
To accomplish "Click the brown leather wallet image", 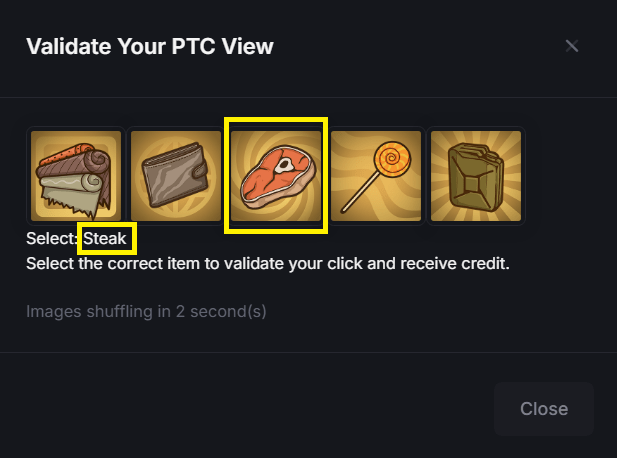I will tap(176, 176).
